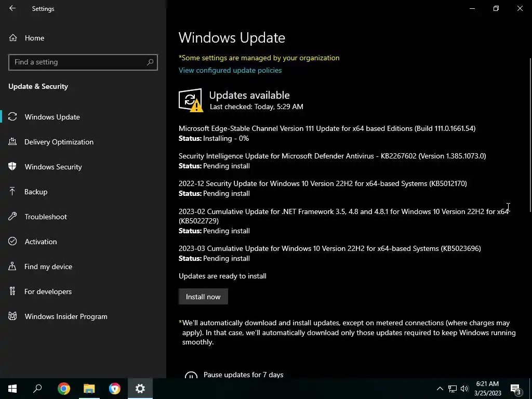The height and width of the screenshot is (399, 532).
Task: Open View configured update policies link
Action: click(230, 70)
